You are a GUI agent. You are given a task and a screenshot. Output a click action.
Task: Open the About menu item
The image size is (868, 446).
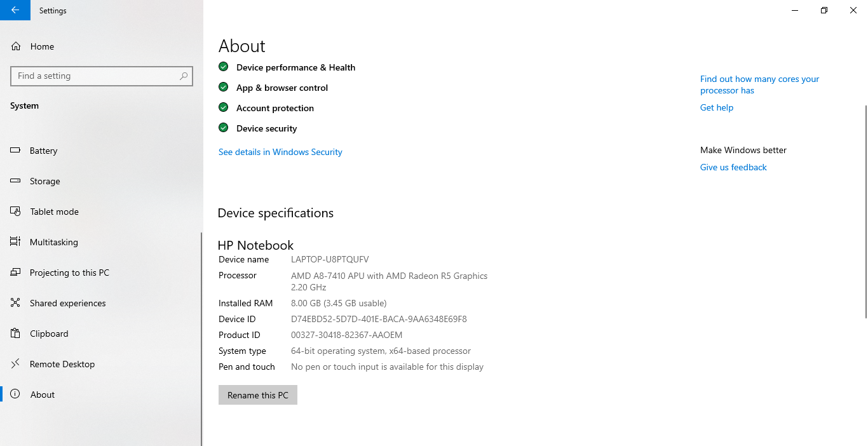click(x=43, y=395)
